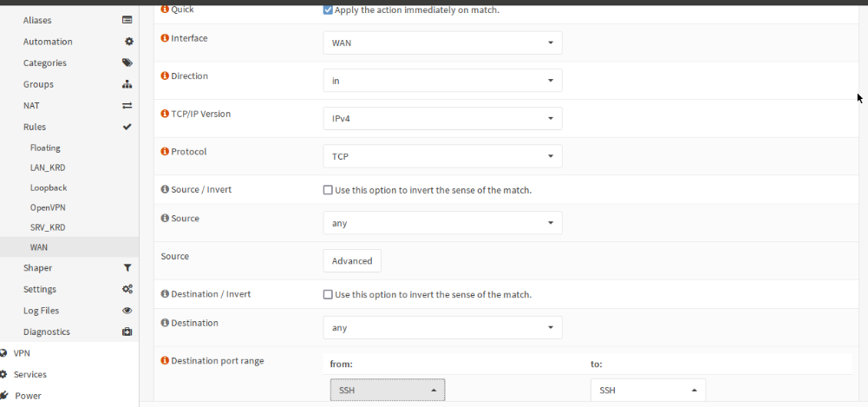The image size is (868, 407).
Task: Click the Source Advanced button
Action: [352, 261]
